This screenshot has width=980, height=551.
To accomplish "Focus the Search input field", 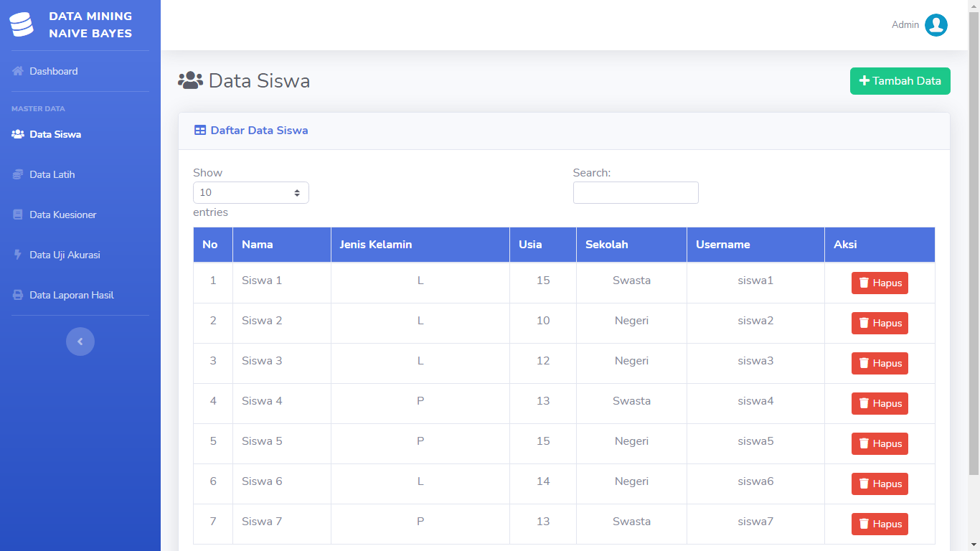I will pos(636,192).
